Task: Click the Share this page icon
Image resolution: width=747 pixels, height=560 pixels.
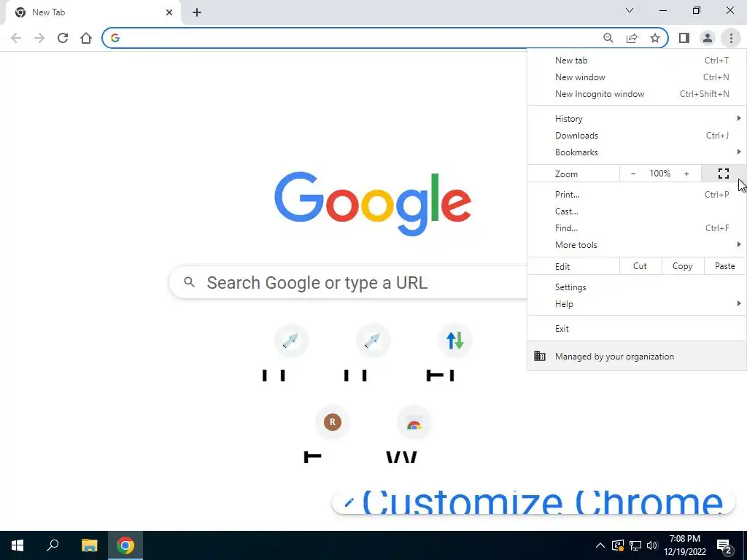Action: (x=632, y=38)
